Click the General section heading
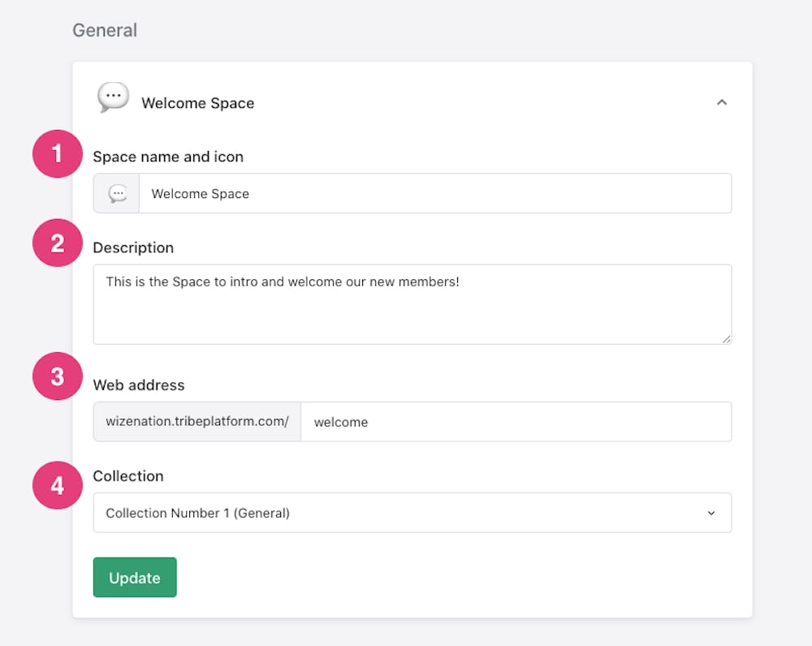 (x=105, y=30)
